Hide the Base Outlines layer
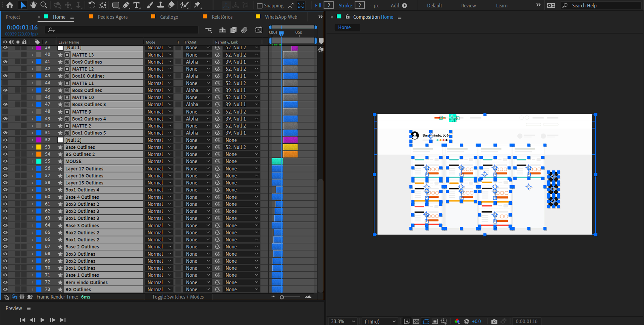 click(5, 147)
